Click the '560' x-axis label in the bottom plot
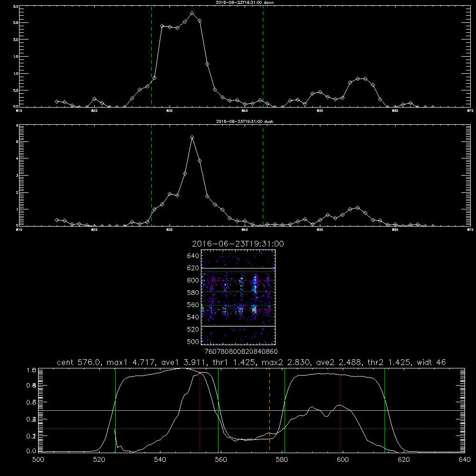 221,460
